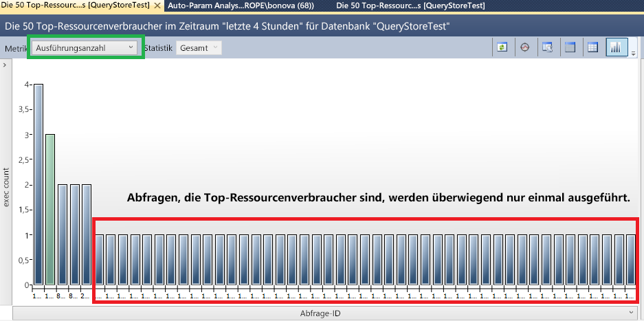Viewport: 644px width, 321px height.
Task: Click the "0,5" y-axis value
Action: coord(24,261)
